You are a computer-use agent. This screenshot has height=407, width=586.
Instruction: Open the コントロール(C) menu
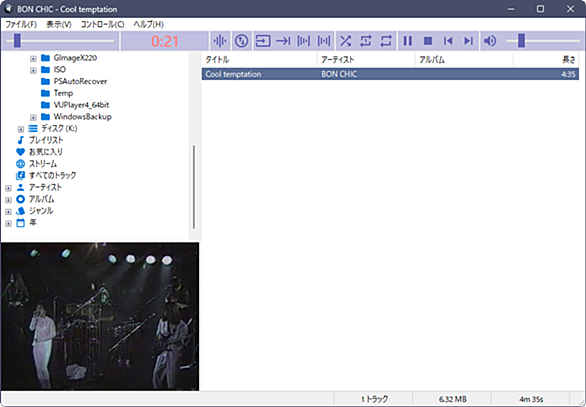pos(102,24)
